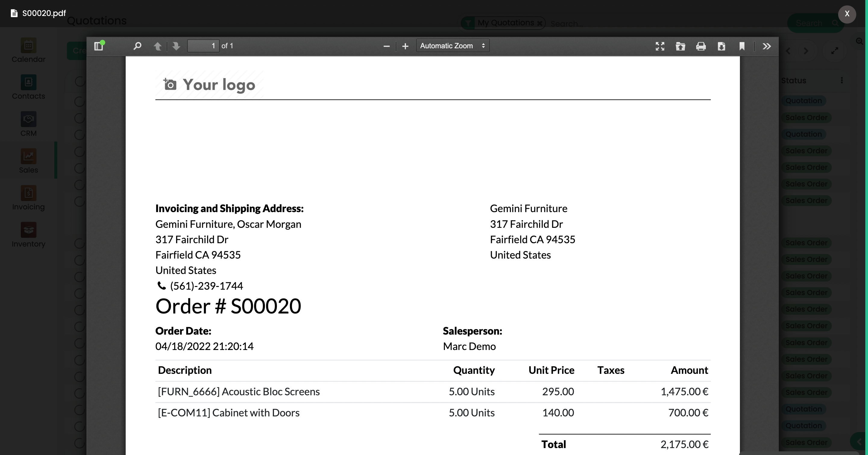The height and width of the screenshot is (455, 868).
Task: Go to previous page arrow
Action: tap(157, 46)
